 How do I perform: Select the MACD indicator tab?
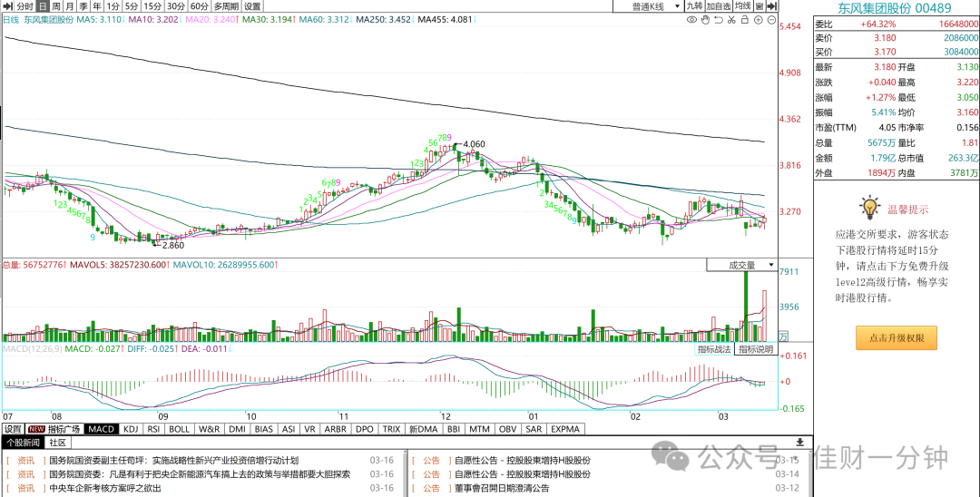point(101,430)
